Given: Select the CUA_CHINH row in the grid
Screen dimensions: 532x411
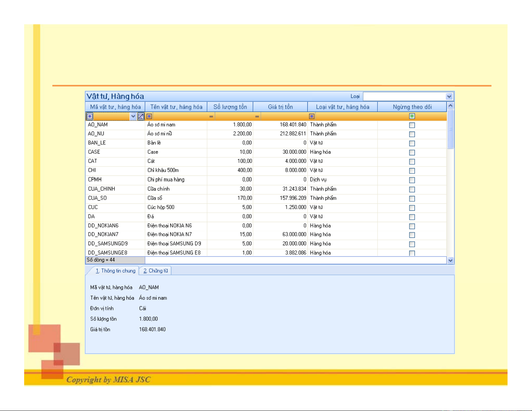Looking at the screenshot, I should pos(101,189).
